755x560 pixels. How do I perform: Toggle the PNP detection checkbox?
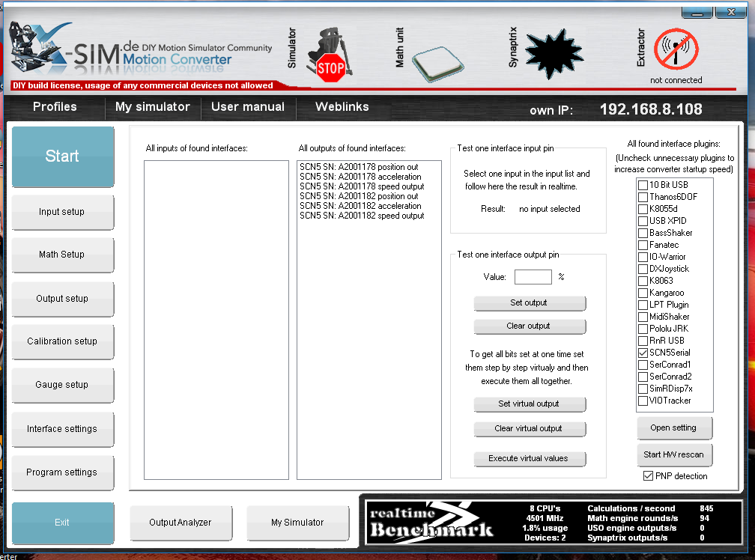pyautogui.click(x=648, y=476)
